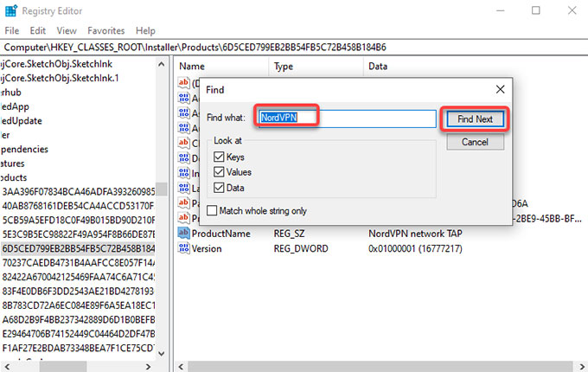Screen dimensions: 588x372
Task: Select the Version DWORD value icon
Action: pos(183,248)
